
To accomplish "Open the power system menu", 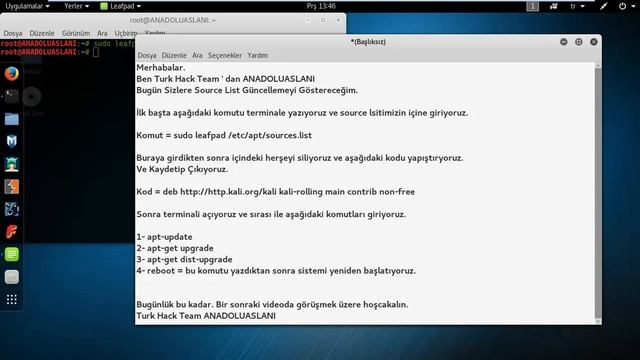I will point(627,6).
